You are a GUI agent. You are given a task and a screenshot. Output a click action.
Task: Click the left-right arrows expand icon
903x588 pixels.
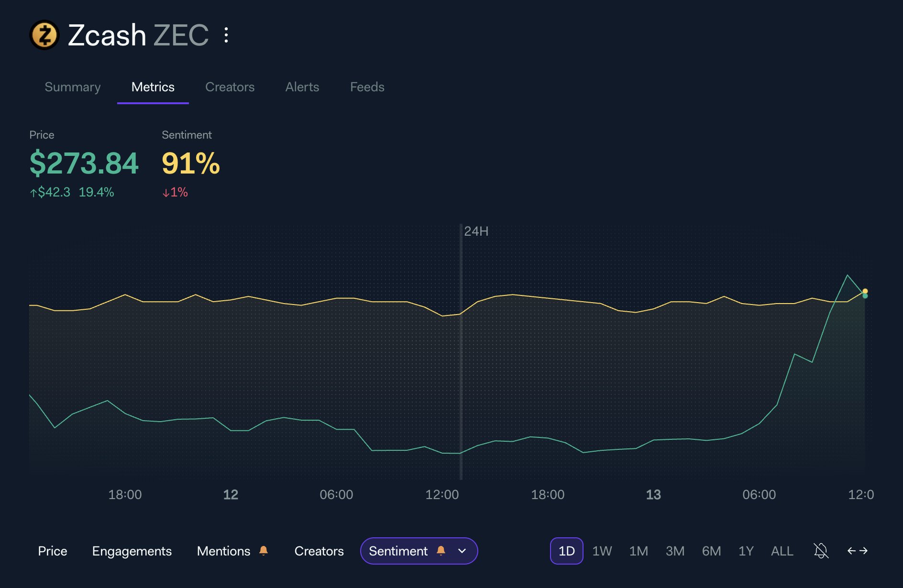tap(857, 551)
